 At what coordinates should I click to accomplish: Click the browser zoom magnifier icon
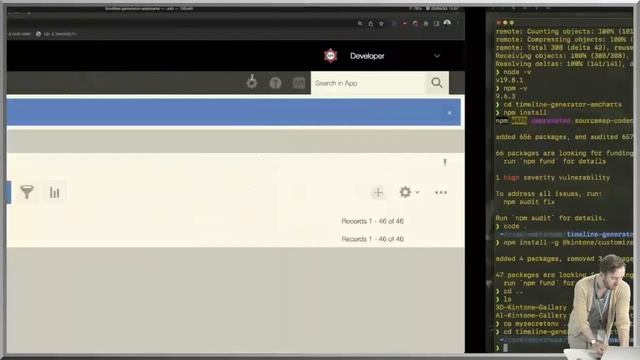tap(360, 23)
